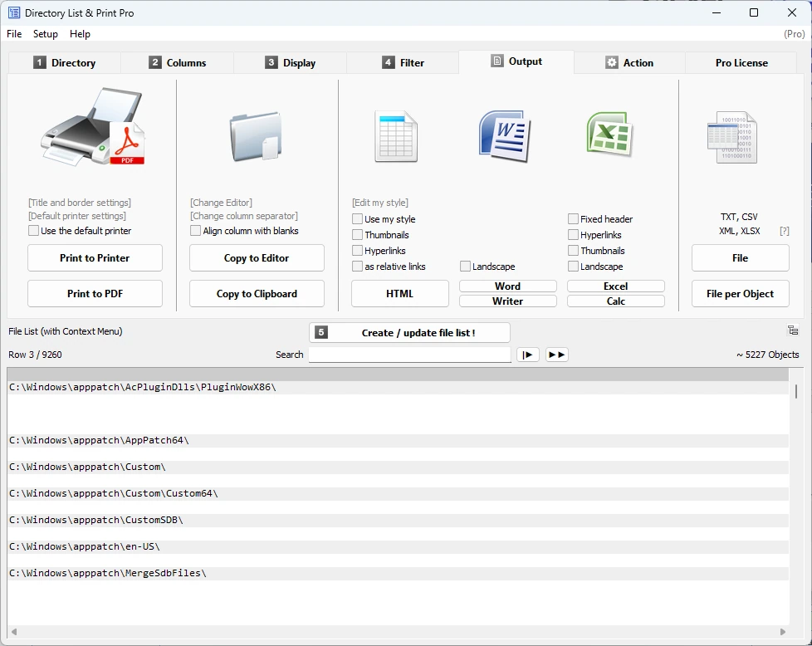Enable the Fixed header checkbox

[573, 218]
